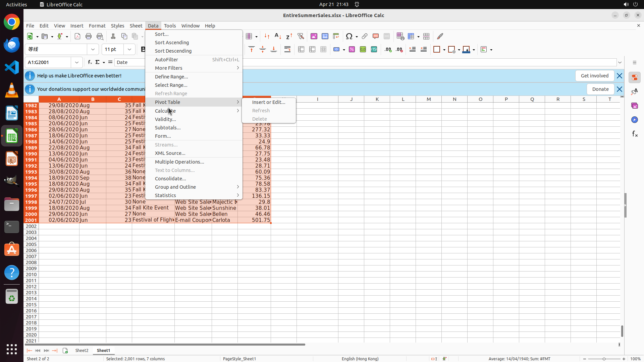This screenshot has height=362, width=644.
Task: Toggle the Wrap Text button
Action: pos(287,50)
